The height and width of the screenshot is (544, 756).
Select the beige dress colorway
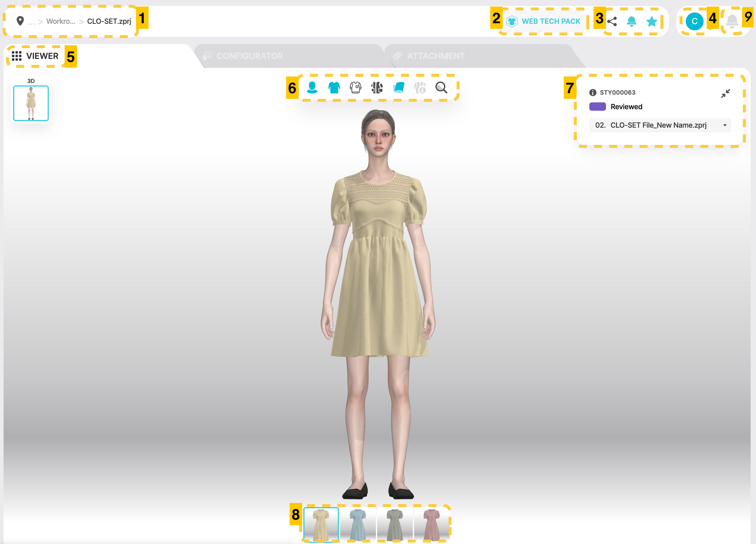321,525
